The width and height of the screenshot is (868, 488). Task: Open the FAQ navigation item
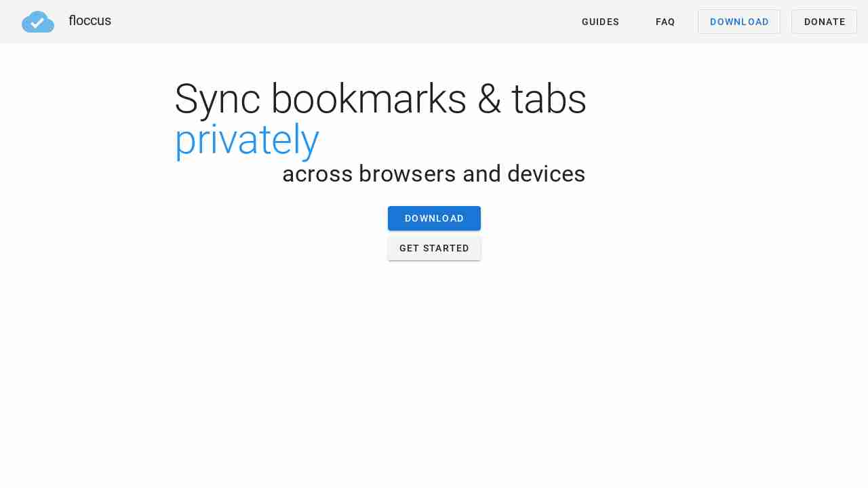(665, 22)
